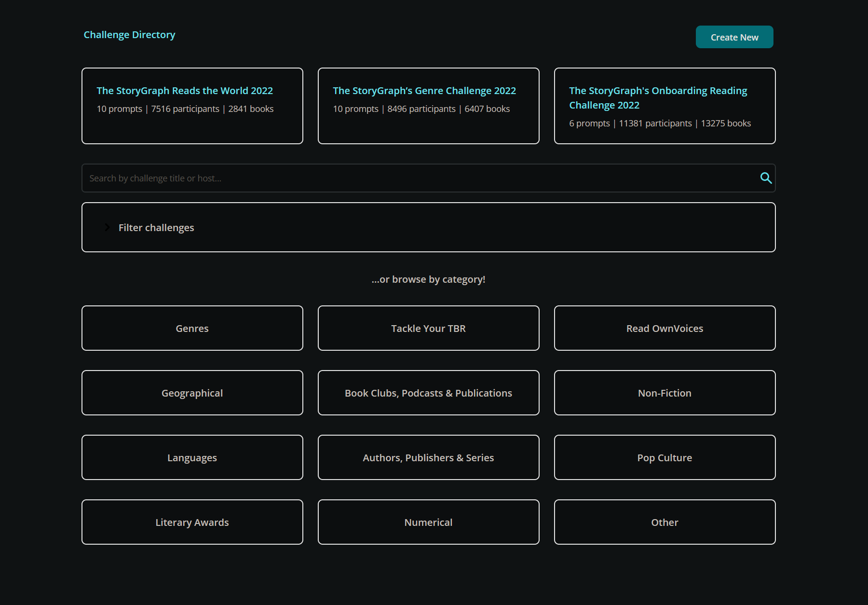This screenshot has height=605, width=868.
Task: Browse the Languages category
Action: pos(192,457)
